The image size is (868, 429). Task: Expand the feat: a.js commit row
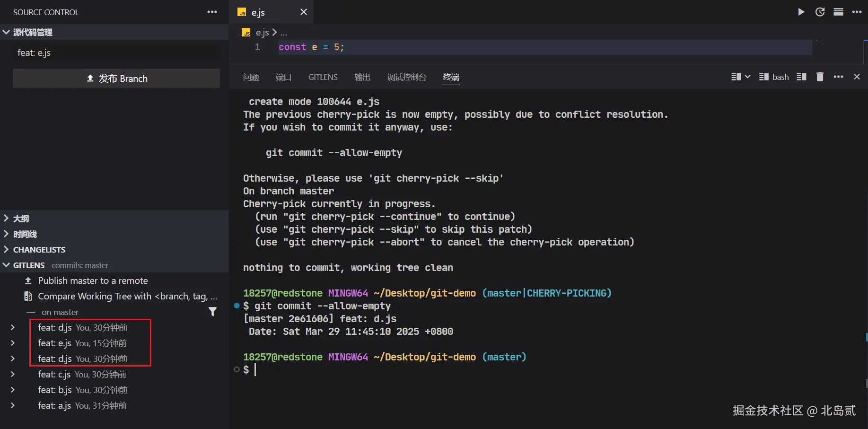coord(13,405)
